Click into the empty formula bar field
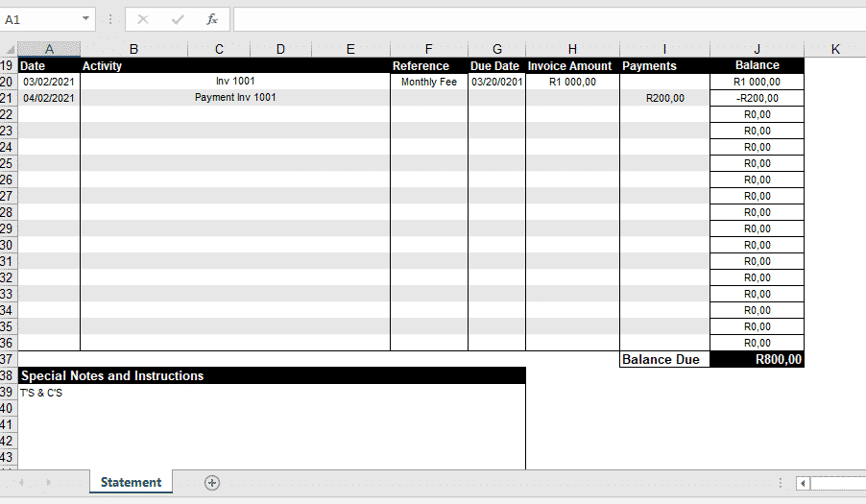The height and width of the screenshot is (504, 866). 547,19
